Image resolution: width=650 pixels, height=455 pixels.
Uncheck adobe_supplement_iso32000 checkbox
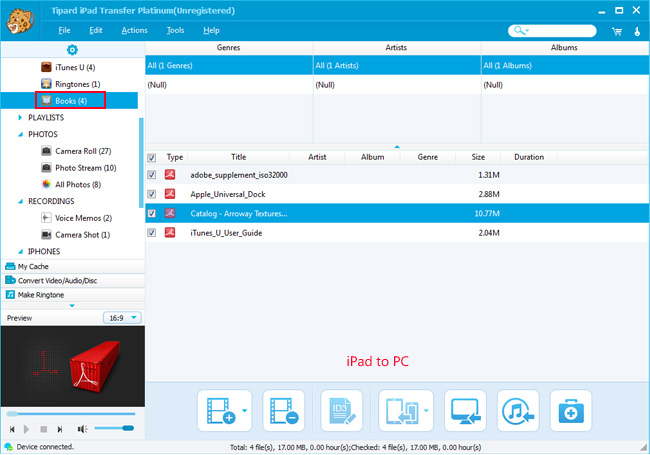(152, 174)
